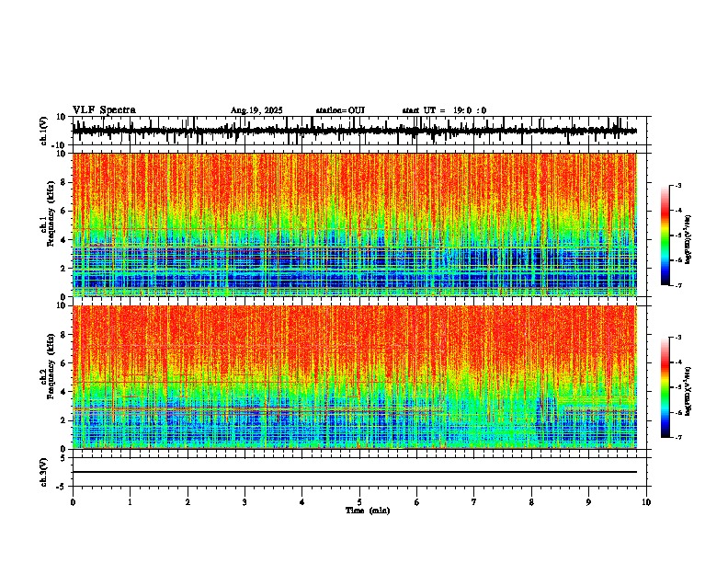Click the "8" tick on ch.1 frequency axis
Image resolution: width=728 pixels, height=563 pixels.
[64, 182]
